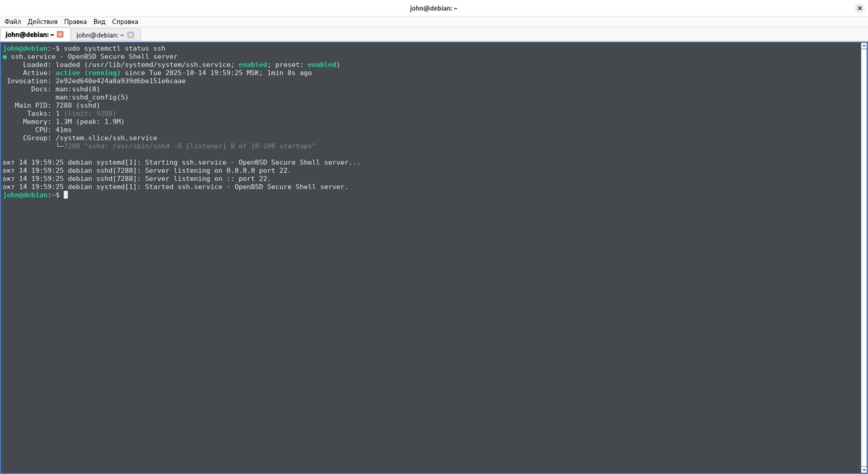Click invocation ID 2e92ed640e424a8a939d6be151e6caae
Screen dimensions: 868x474
click(121, 81)
